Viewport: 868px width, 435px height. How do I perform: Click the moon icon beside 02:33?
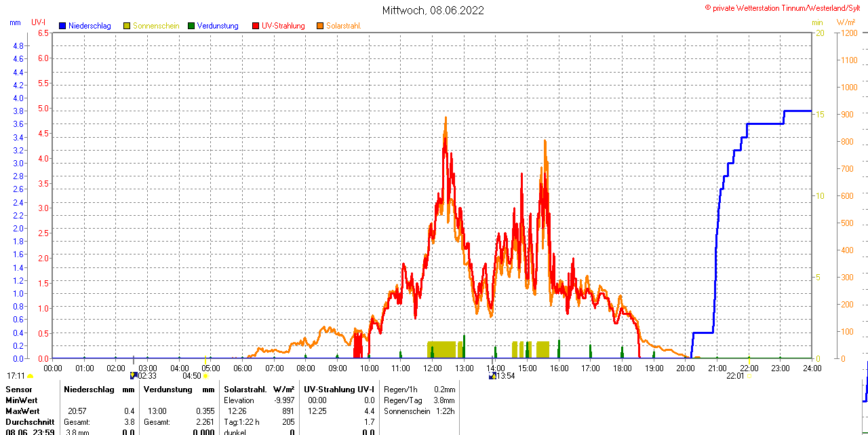134,375
